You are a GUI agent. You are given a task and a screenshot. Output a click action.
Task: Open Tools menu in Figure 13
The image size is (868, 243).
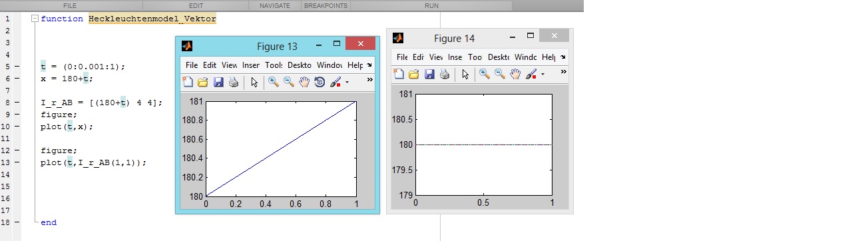pyautogui.click(x=274, y=65)
